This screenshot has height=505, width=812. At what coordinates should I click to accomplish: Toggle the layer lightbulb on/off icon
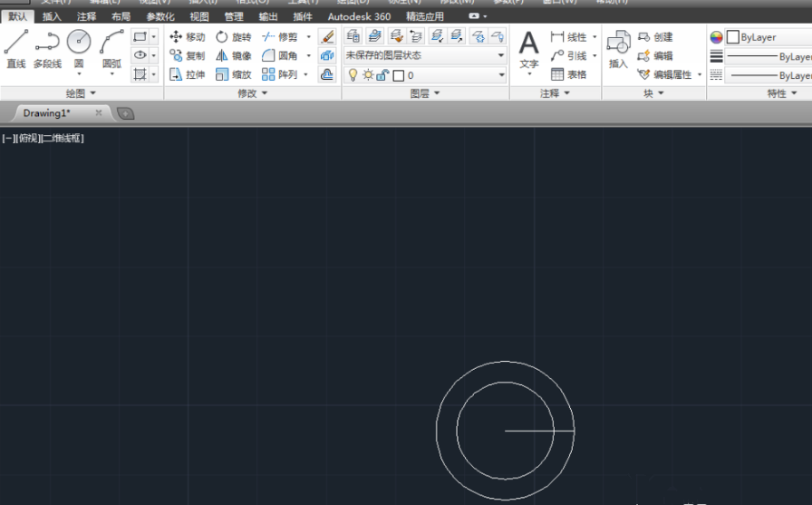(353, 75)
